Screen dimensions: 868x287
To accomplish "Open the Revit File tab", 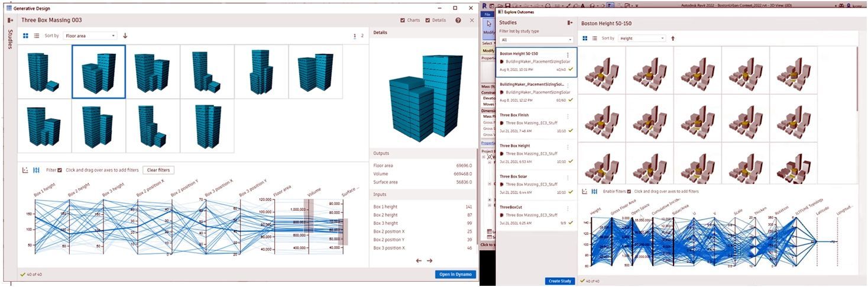I will [x=487, y=14].
